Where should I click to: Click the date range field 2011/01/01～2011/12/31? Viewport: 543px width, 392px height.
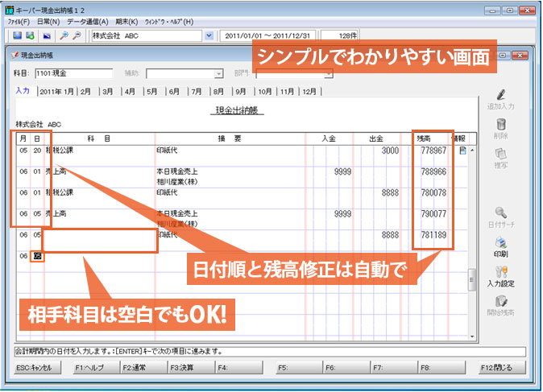click(x=267, y=35)
